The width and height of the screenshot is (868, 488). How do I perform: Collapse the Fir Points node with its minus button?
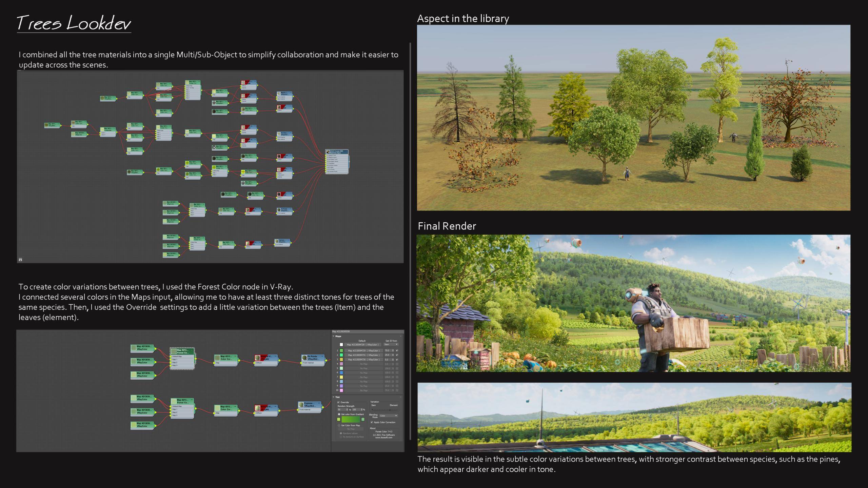[x=322, y=356]
